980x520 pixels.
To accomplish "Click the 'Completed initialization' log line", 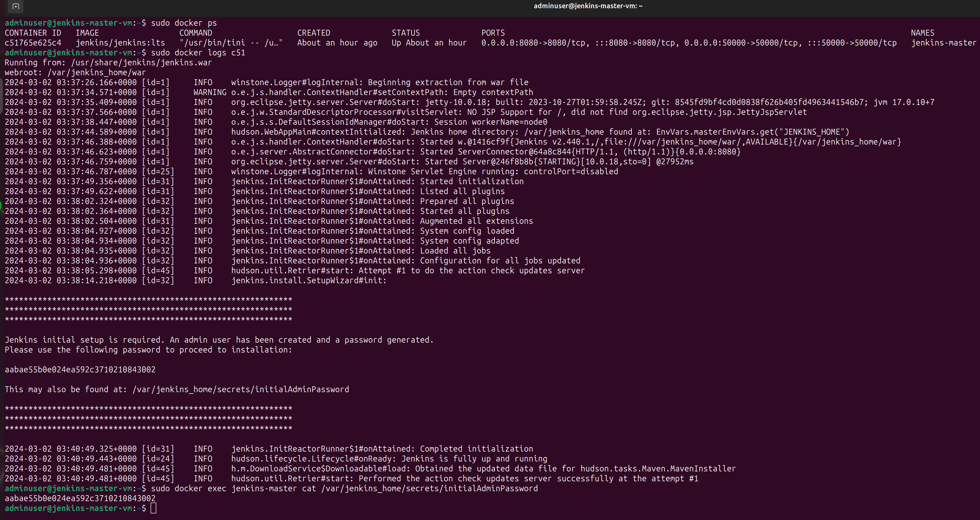I will point(476,449).
